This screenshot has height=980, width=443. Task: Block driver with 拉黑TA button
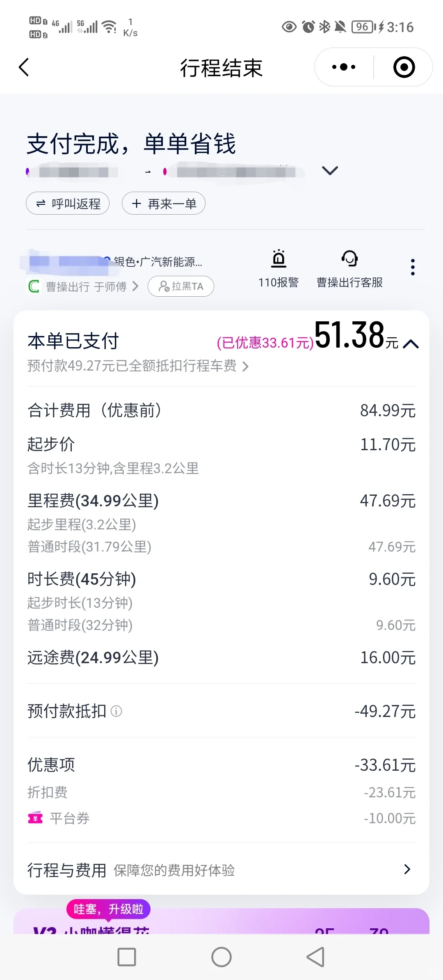(x=181, y=286)
